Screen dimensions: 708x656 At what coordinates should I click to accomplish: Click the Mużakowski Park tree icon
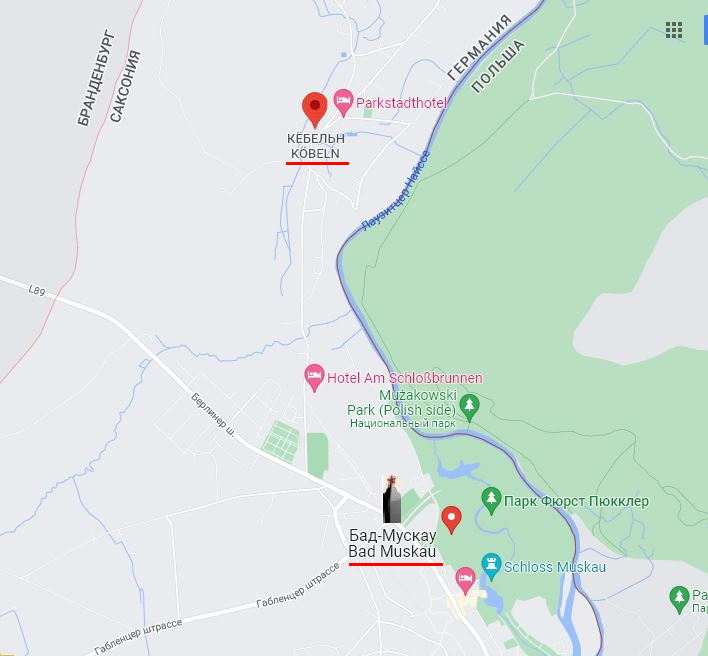point(470,407)
